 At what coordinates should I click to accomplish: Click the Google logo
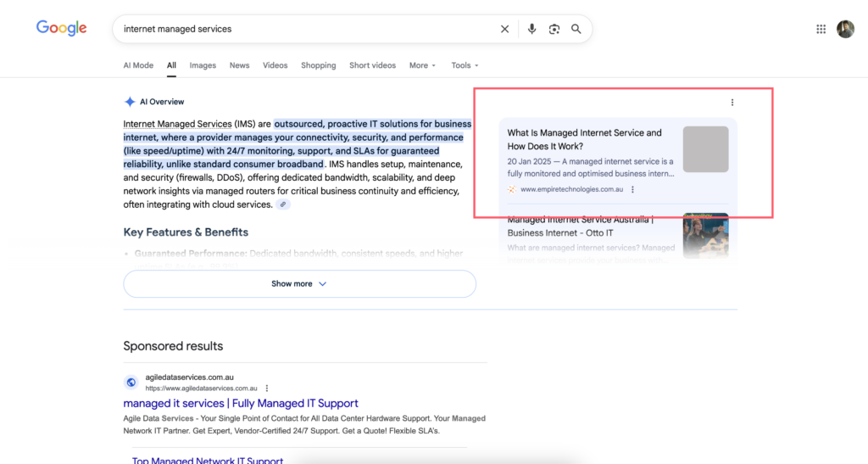pos(61,28)
